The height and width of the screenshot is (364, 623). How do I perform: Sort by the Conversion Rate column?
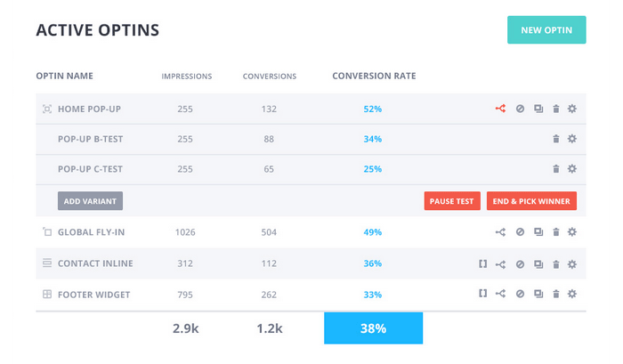point(374,76)
